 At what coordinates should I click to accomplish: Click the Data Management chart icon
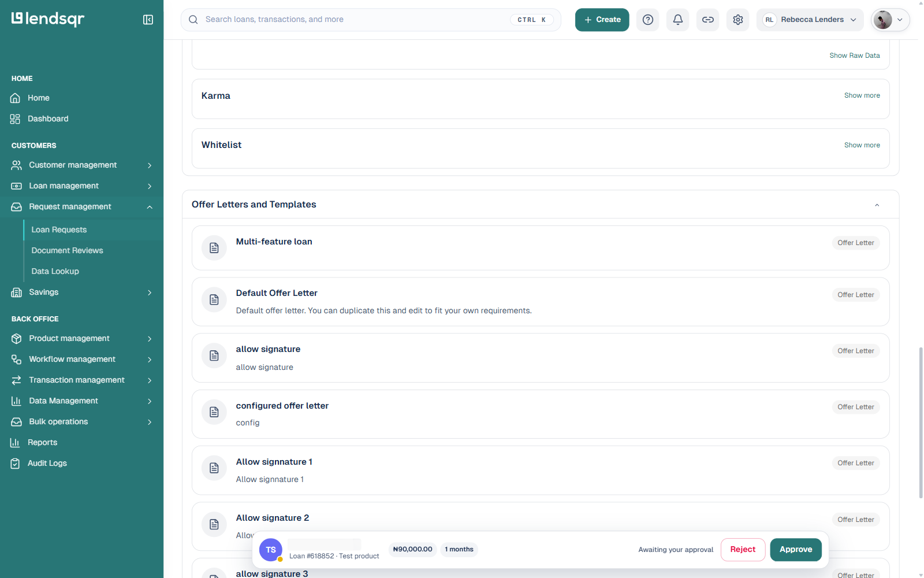17,401
